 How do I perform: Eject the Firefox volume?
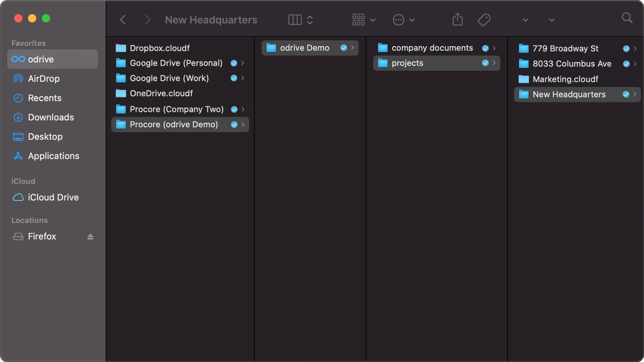coord(90,237)
